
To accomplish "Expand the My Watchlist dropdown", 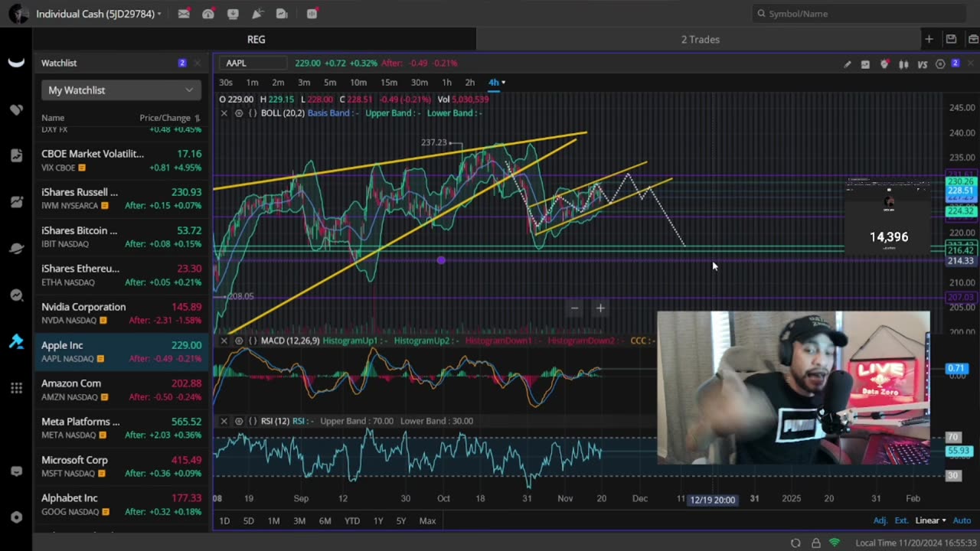I will (121, 90).
